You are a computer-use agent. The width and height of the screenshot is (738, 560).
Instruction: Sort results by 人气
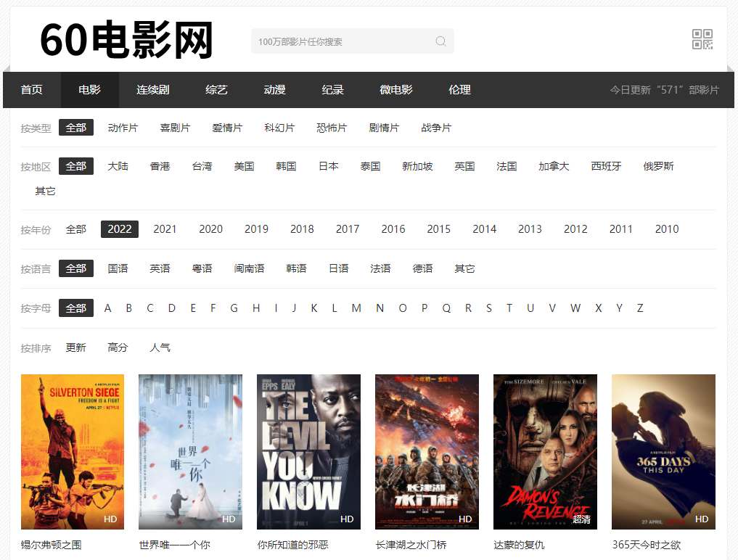click(x=160, y=347)
